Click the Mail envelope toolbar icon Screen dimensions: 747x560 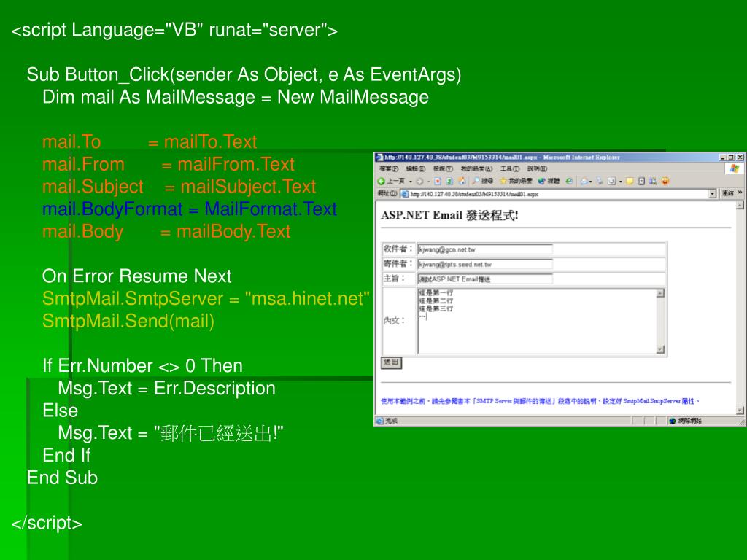(584, 182)
